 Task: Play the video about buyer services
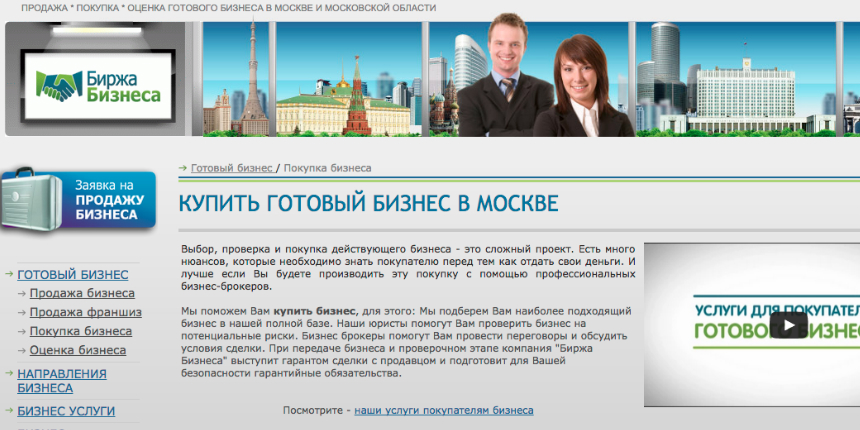coord(789,325)
